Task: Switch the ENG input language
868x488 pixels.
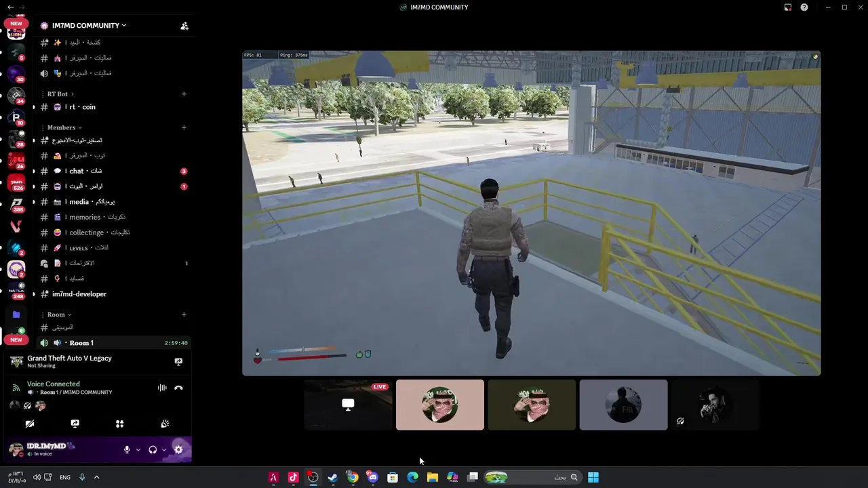Action: pos(65,477)
